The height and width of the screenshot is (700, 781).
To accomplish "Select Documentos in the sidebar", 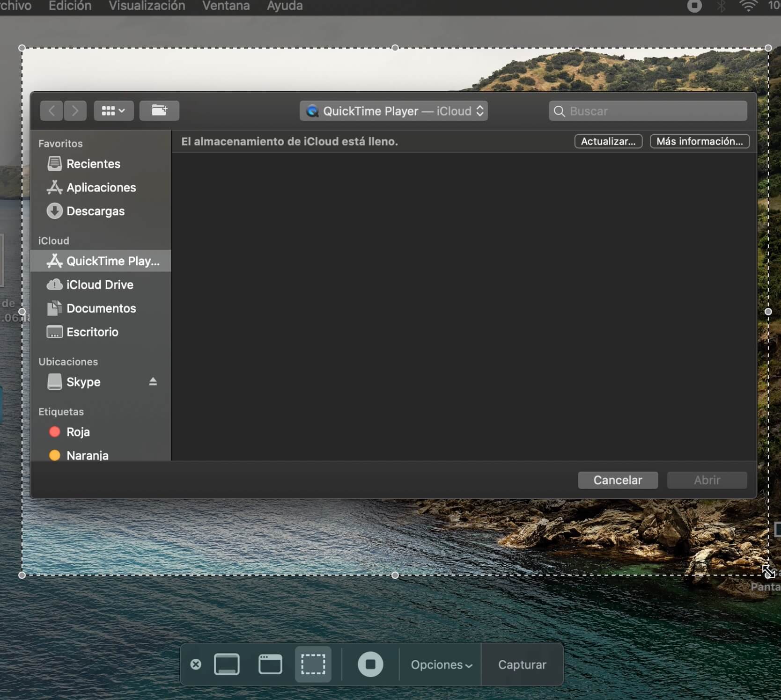I will point(101,308).
